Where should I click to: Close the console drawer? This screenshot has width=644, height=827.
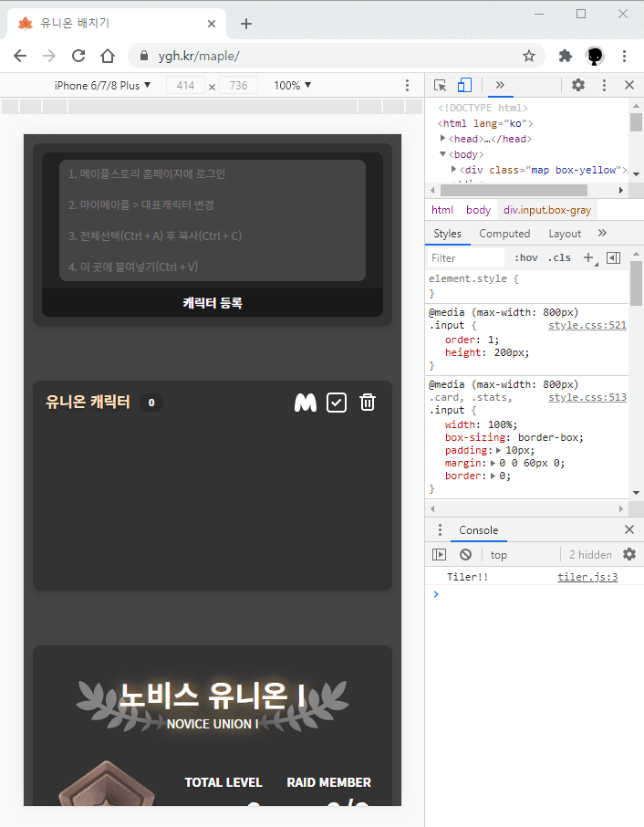629,529
